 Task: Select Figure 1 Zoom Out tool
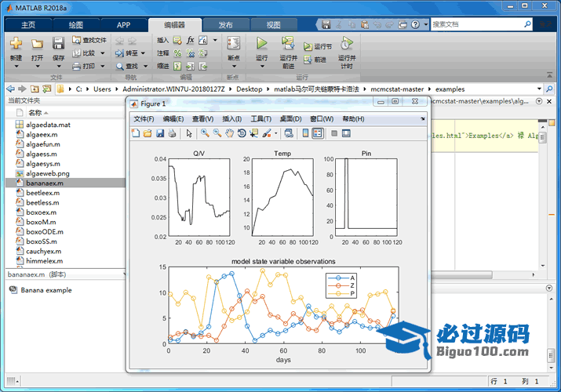[217, 133]
